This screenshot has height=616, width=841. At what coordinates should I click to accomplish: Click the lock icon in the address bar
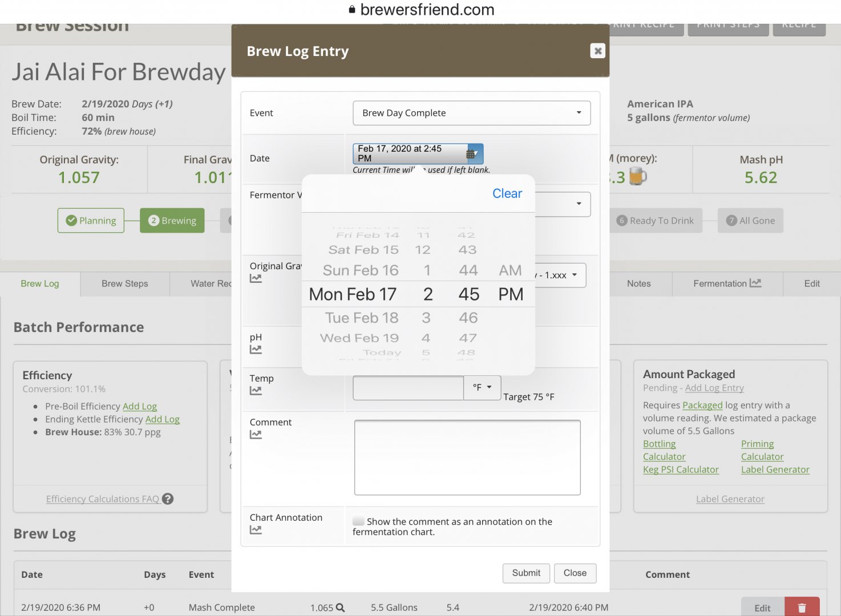pyautogui.click(x=352, y=10)
